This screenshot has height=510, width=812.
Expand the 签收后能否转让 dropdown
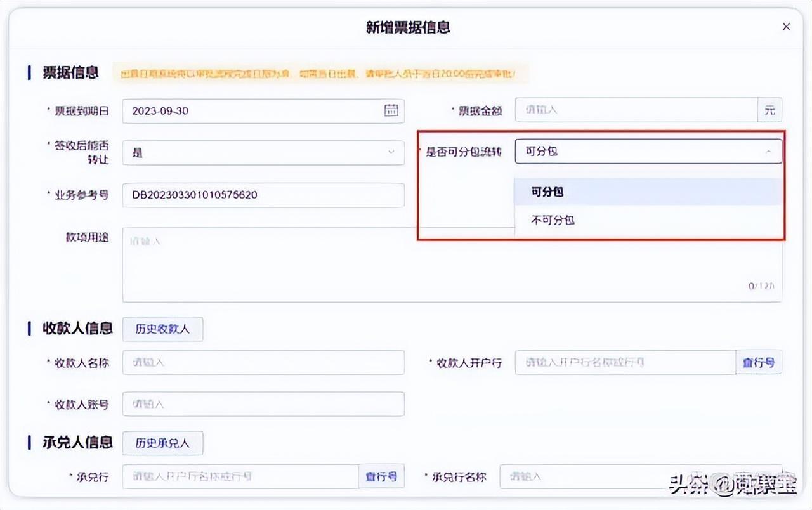[263, 153]
